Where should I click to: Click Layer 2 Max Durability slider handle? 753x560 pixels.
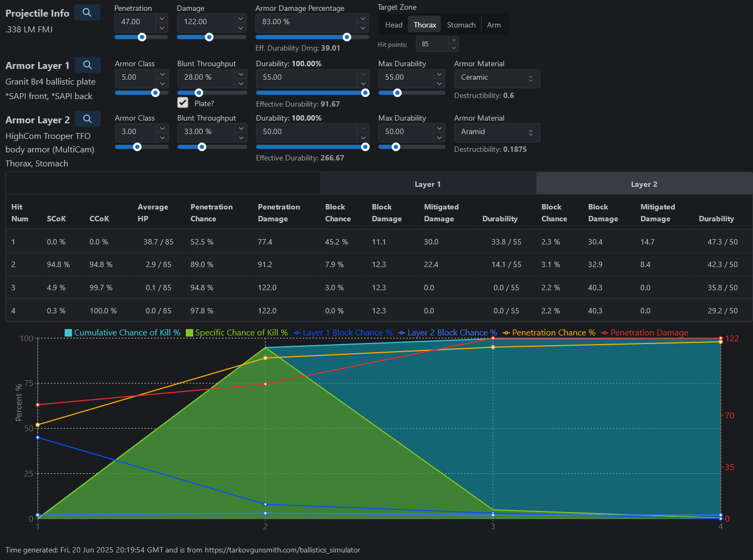[x=396, y=146]
